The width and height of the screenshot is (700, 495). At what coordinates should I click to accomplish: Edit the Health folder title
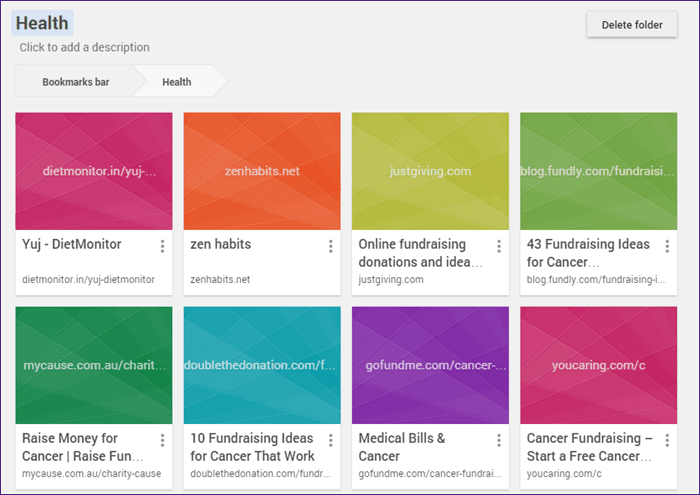tap(42, 23)
